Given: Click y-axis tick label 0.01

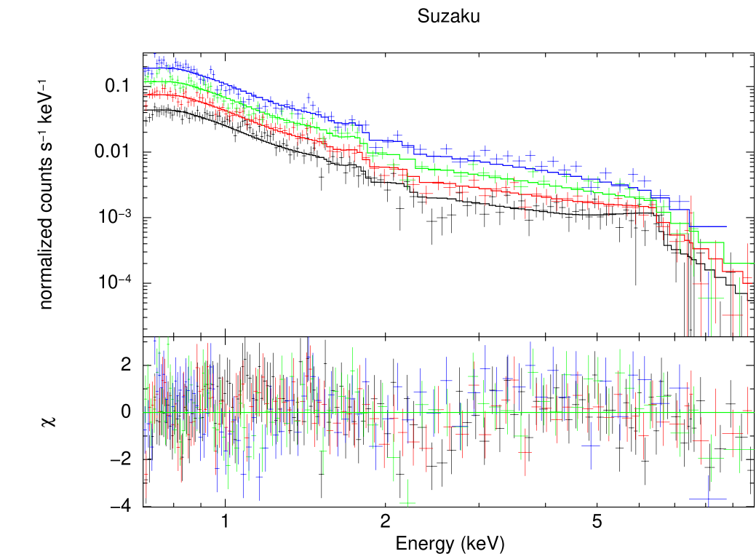Looking at the screenshot, I should click(113, 151).
